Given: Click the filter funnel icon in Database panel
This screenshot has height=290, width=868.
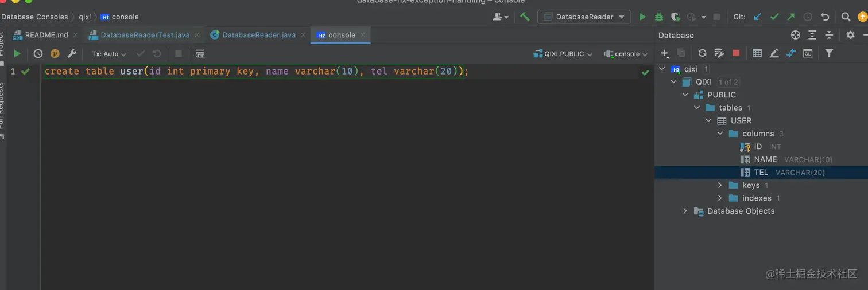Looking at the screenshot, I should click(x=829, y=53).
